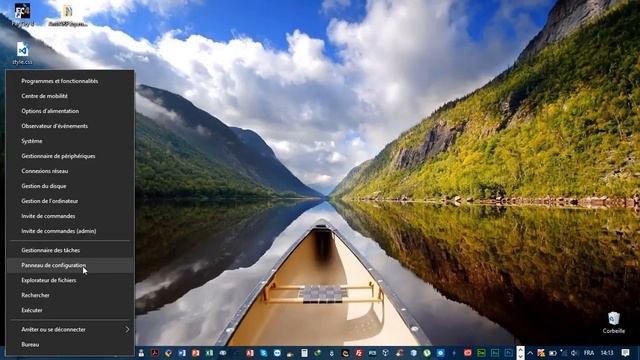Show the Bureau via menu entry
Screen dimensions: 640x360
(x=70, y=344)
